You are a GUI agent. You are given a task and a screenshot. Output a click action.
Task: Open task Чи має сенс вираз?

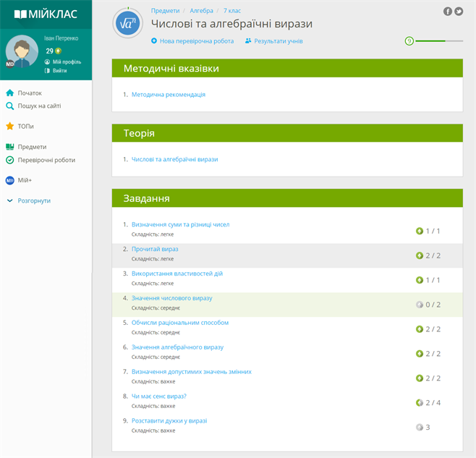158,396
